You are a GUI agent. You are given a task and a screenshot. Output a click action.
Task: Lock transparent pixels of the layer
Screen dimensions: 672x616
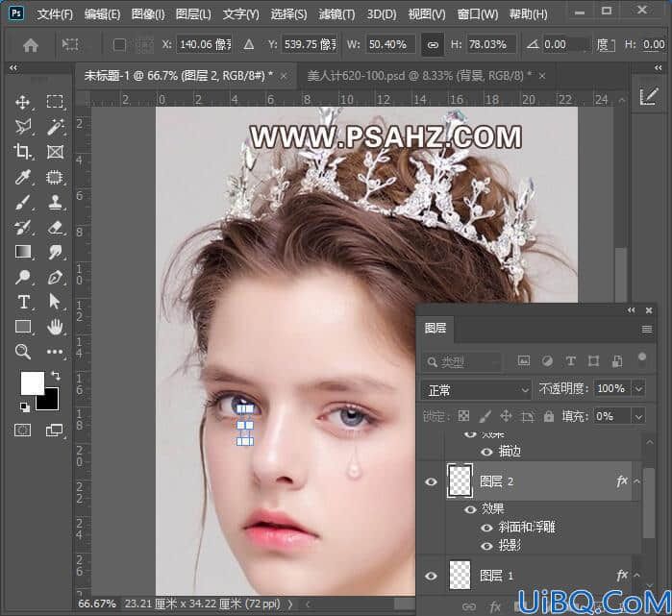pyautogui.click(x=463, y=416)
